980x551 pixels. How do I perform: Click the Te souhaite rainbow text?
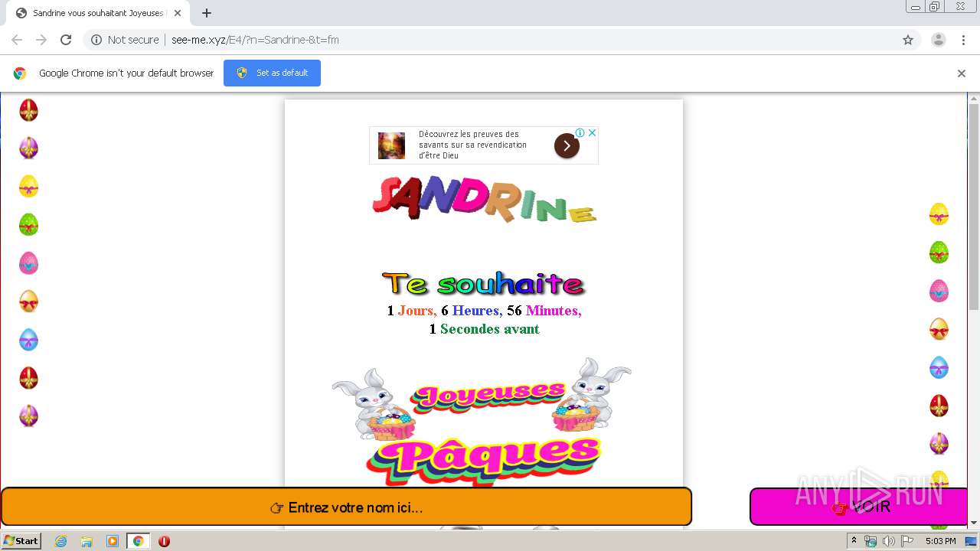tap(484, 284)
